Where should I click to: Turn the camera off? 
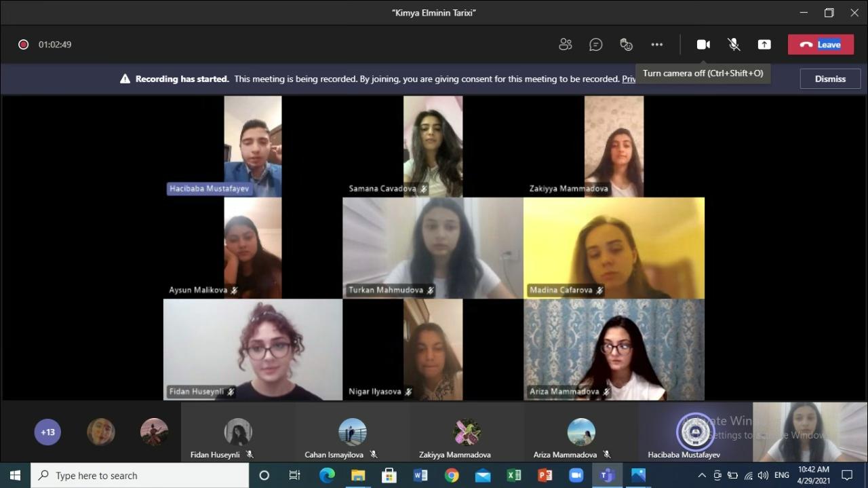coord(703,45)
